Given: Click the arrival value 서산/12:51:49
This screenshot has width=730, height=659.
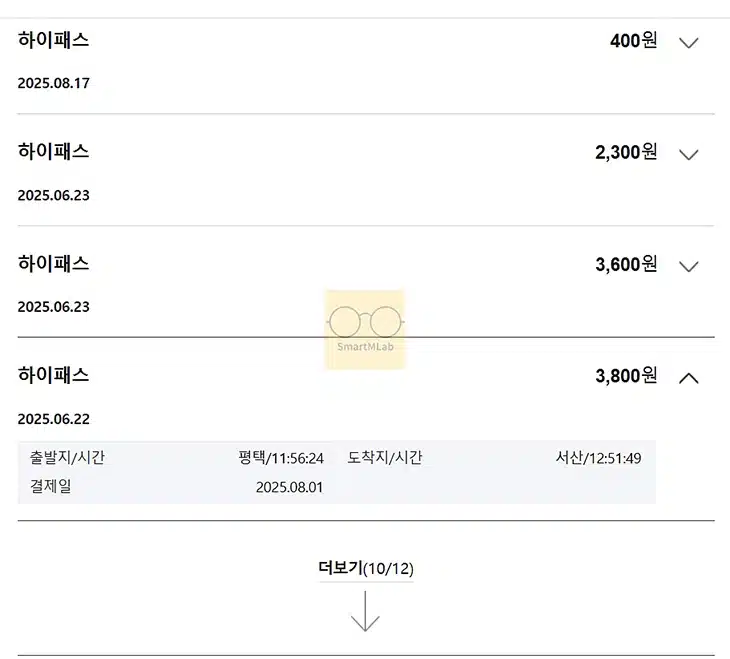Looking at the screenshot, I should tap(598, 458).
